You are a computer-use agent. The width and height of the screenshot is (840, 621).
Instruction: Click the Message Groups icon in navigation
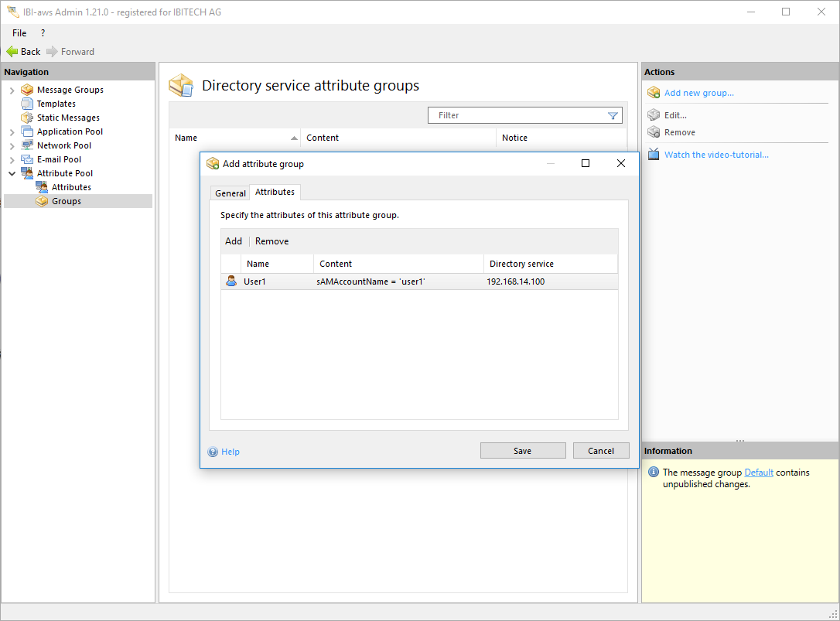pyautogui.click(x=27, y=90)
